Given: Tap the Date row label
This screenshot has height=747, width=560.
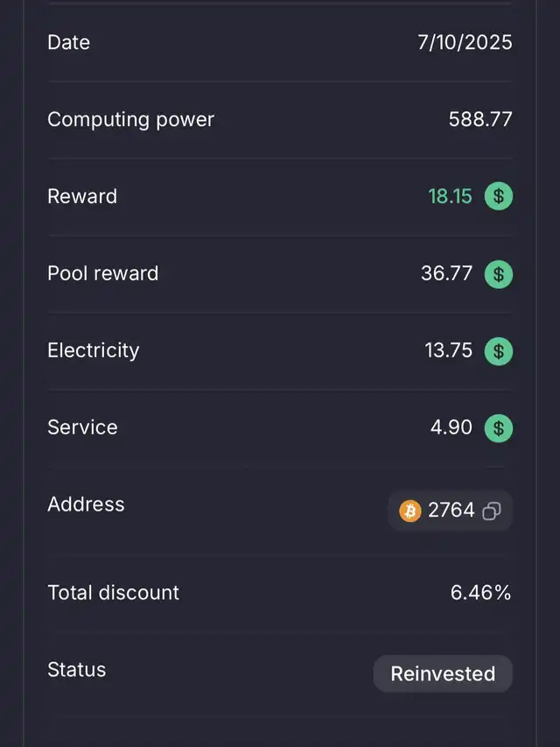Looking at the screenshot, I should click(68, 42).
